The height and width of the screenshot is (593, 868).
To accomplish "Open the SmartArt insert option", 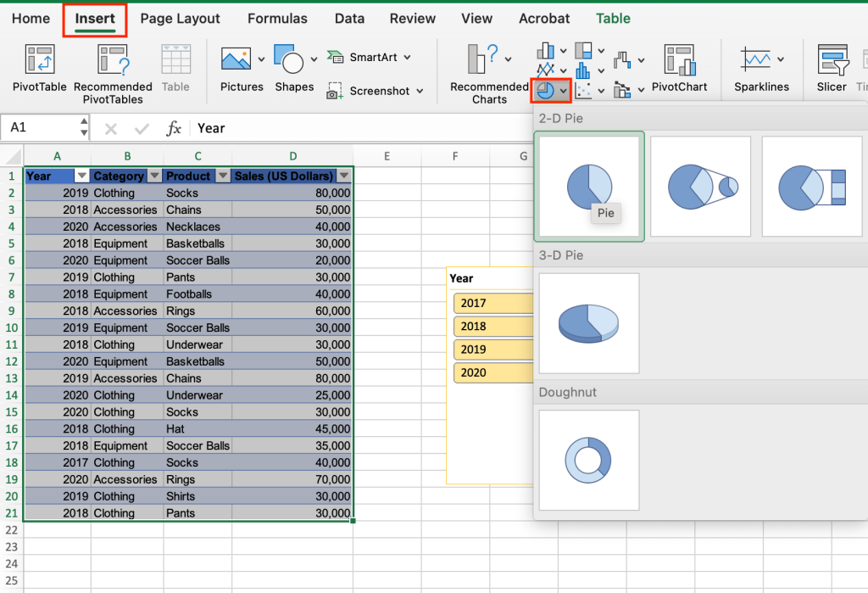I will pyautogui.click(x=370, y=57).
